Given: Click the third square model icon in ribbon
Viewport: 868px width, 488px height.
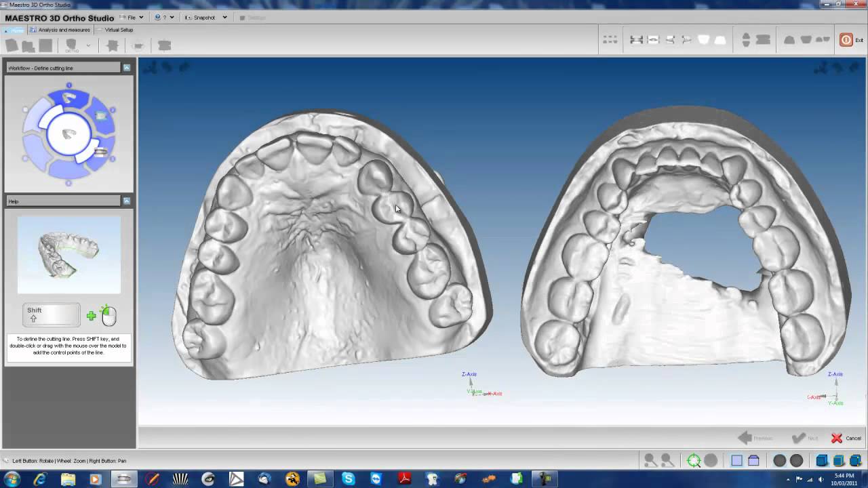Looking at the screenshot, I should point(45,45).
